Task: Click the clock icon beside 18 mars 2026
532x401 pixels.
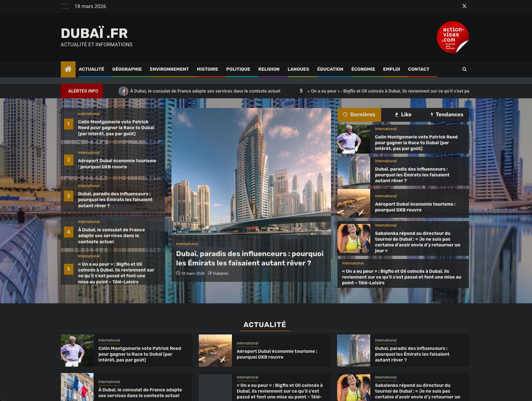Action: pyautogui.click(x=178, y=273)
